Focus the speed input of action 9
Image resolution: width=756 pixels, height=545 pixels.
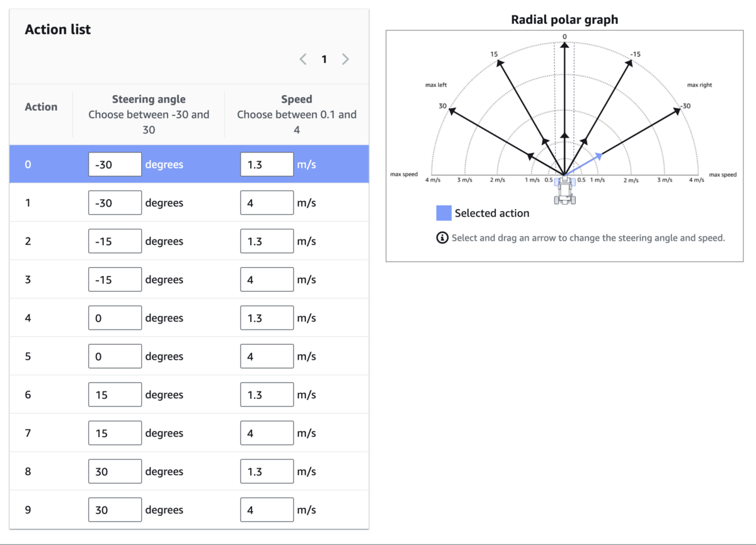(x=266, y=510)
